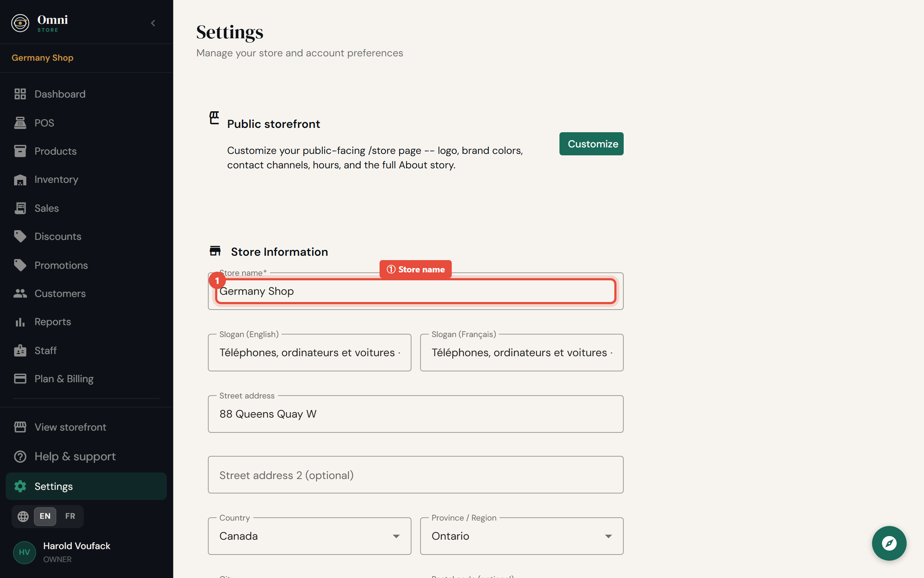Viewport: 924px width, 578px height.
Task: Focus the Store name field
Action: click(415, 291)
